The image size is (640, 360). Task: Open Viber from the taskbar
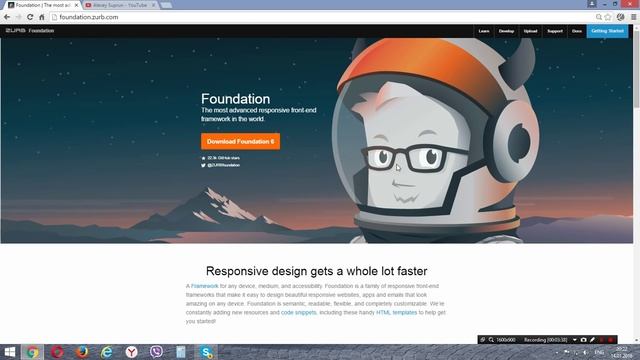(156, 352)
